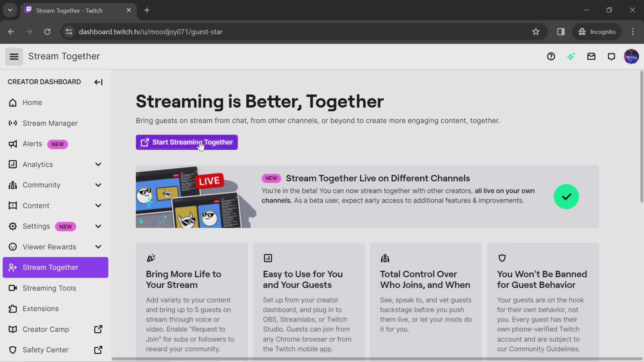Click the party popper card icon
This screenshot has width=644, height=362.
point(151,258)
